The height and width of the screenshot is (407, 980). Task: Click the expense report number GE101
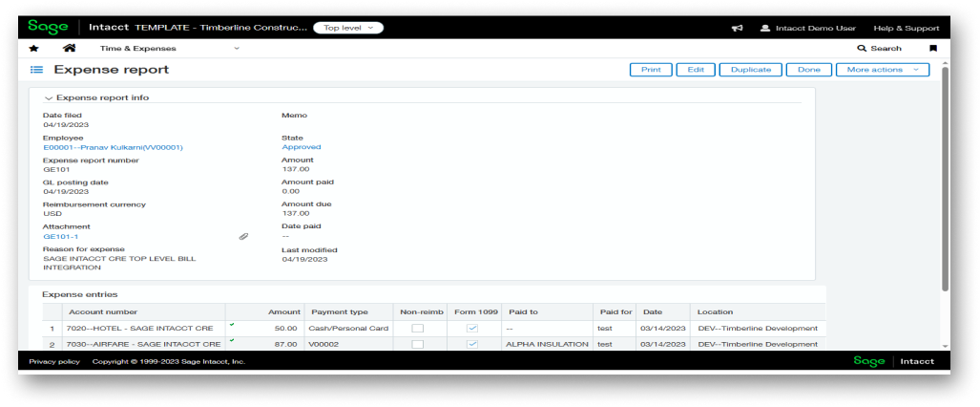click(56, 169)
